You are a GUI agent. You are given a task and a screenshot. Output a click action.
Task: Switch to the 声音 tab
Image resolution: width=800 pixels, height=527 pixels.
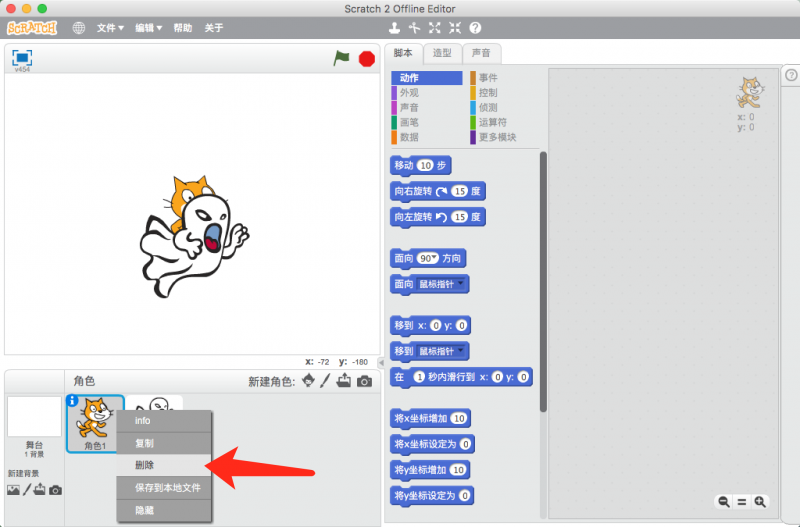[481, 54]
